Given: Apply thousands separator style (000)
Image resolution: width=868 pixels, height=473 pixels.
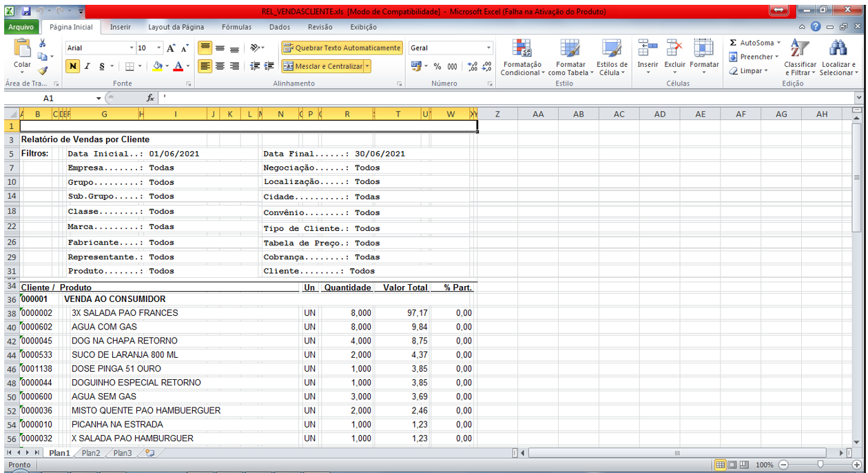Looking at the screenshot, I should [x=452, y=66].
